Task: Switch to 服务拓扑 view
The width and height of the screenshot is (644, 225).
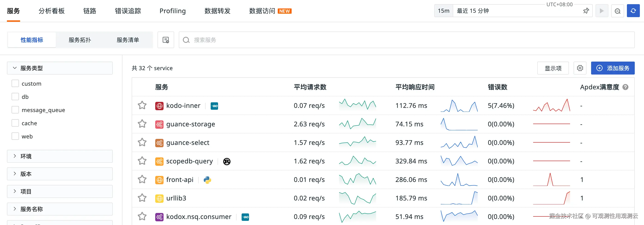Action: (x=80, y=40)
